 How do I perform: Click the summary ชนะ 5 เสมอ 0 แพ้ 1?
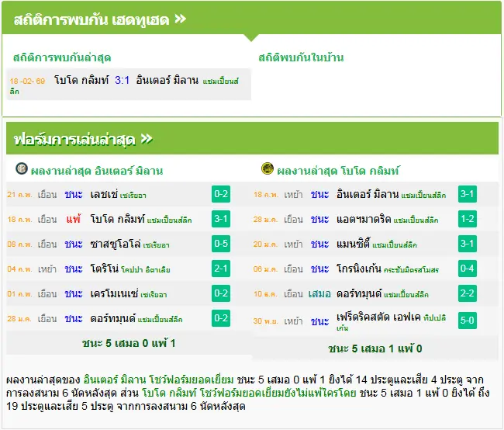coord(129,343)
